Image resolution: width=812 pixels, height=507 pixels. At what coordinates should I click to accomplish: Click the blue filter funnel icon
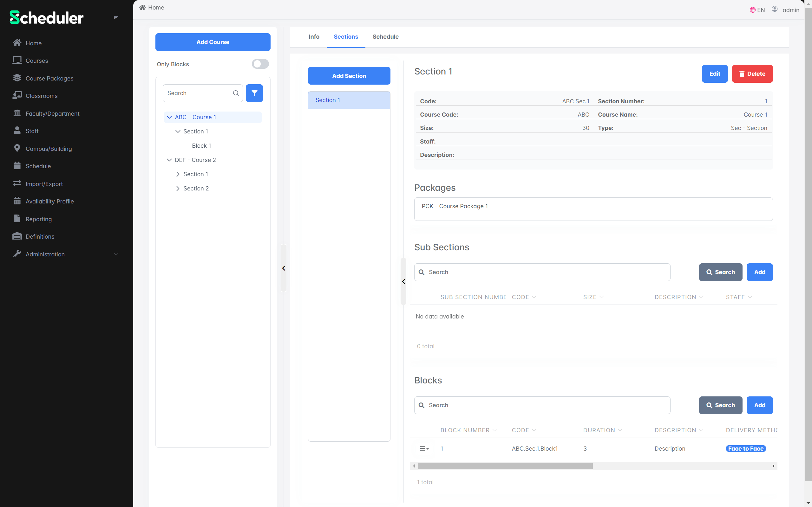click(x=254, y=93)
